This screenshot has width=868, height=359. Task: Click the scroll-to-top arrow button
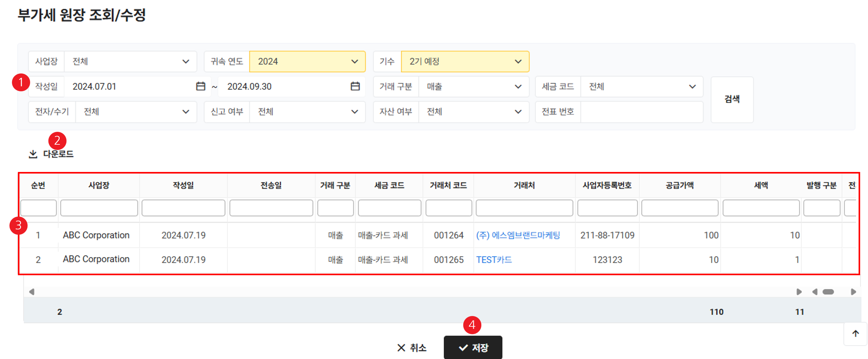(x=855, y=333)
